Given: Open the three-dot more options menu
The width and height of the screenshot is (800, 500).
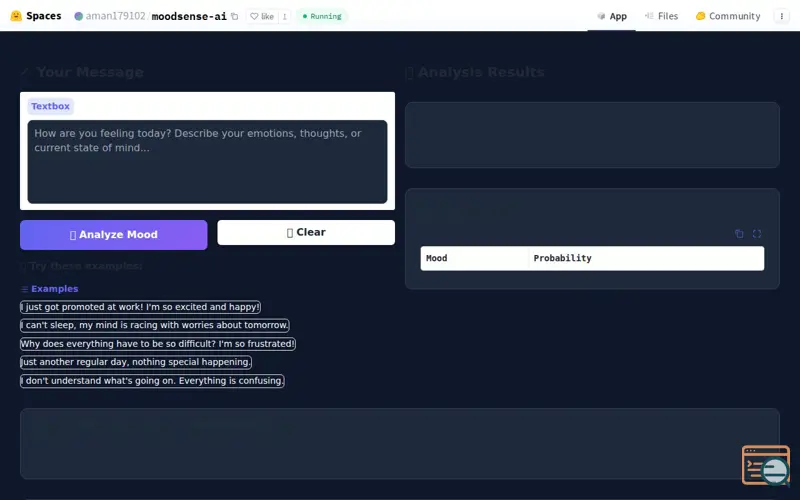Looking at the screenshot, I should [781, 16].
